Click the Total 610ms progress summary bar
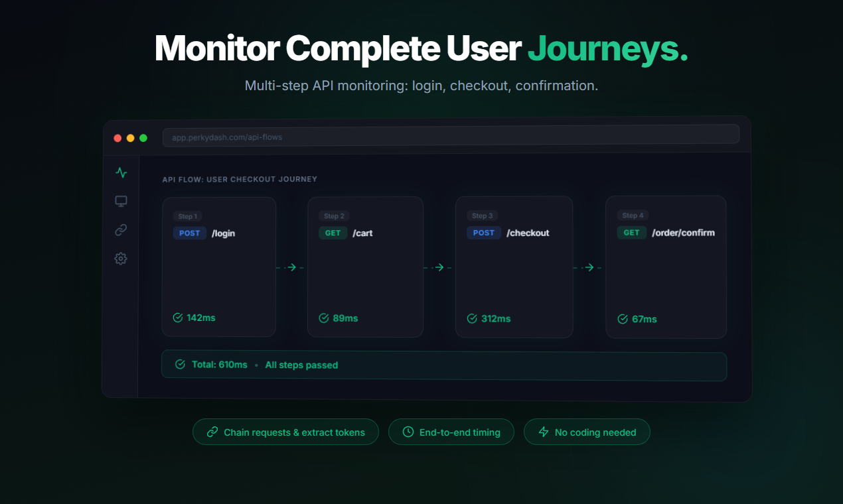Screen dimensions: 843x504 (443, 365)
